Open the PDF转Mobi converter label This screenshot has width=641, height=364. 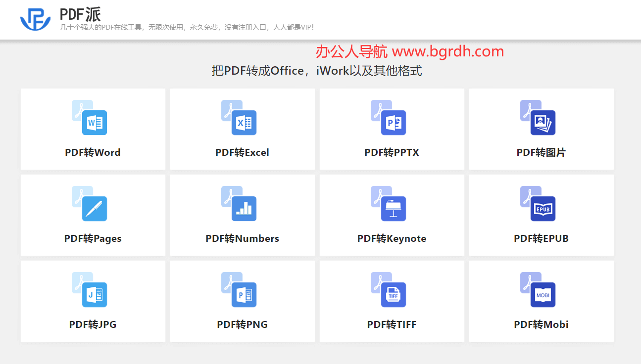[541, 324]
